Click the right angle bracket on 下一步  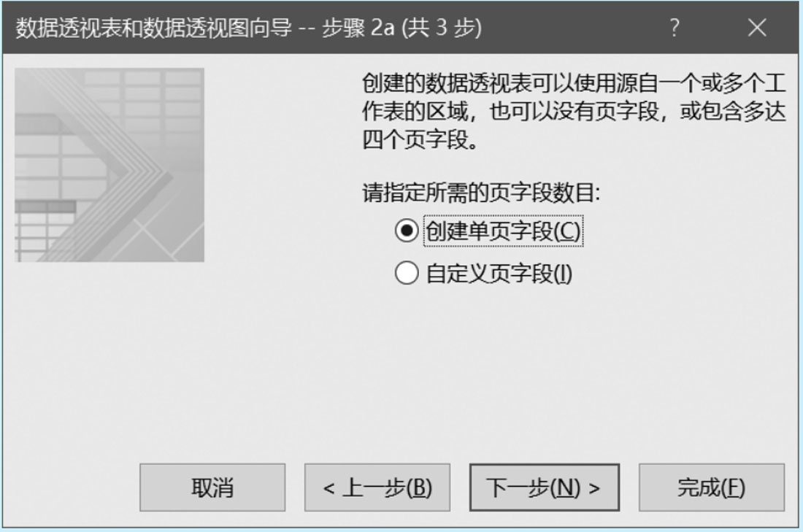pyautogui.click(x=594, y=488)
